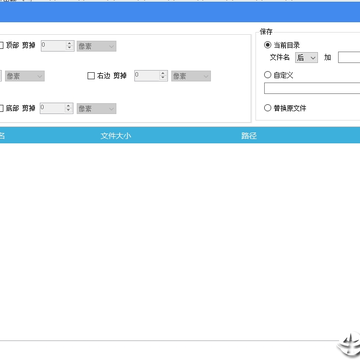Image resolution: width=360 pixels, height=360 pixels.
Task: Open the 像素 unit dropdown for 顶部
Action: [96, 46]
